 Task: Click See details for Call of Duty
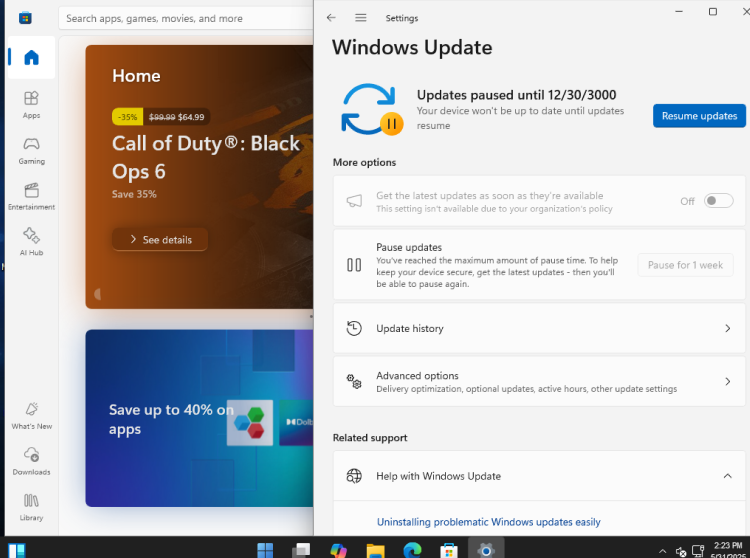(160, 240)
